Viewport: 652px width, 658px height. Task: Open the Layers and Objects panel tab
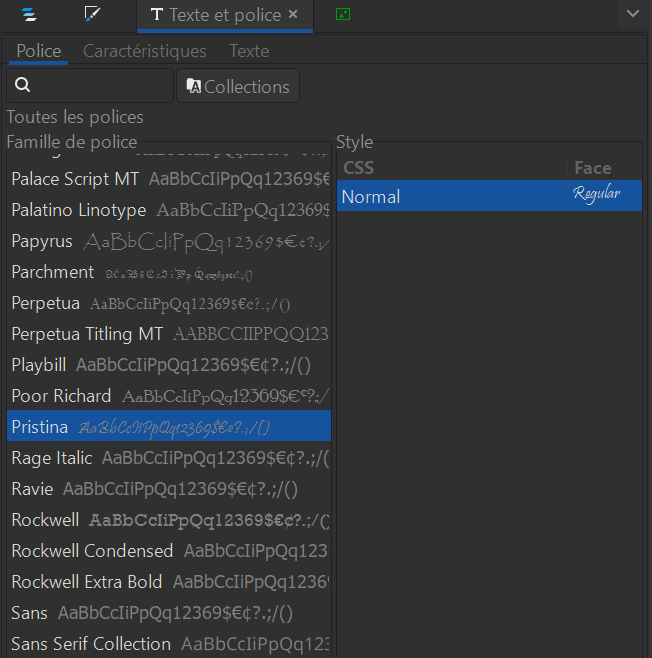coord(30,15)
